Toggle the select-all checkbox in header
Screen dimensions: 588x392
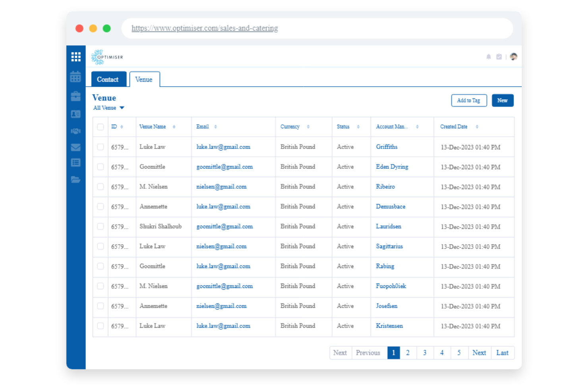click(x=101, y=127)
